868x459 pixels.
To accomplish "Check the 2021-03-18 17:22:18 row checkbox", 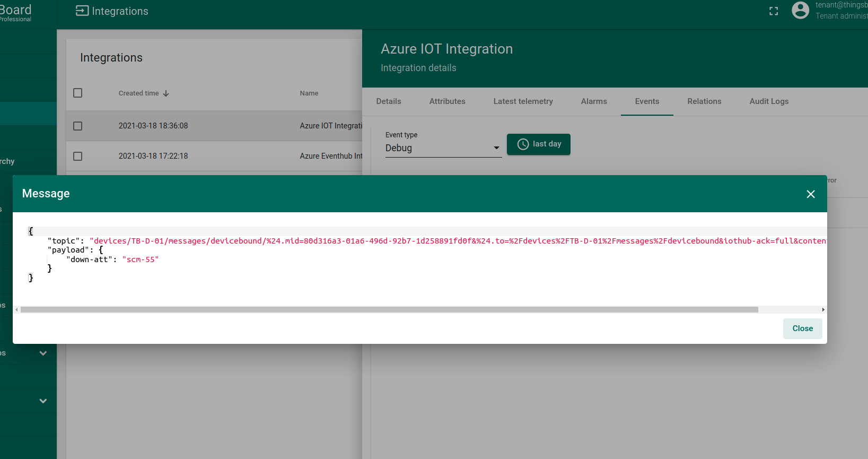I will coord(78,156).
